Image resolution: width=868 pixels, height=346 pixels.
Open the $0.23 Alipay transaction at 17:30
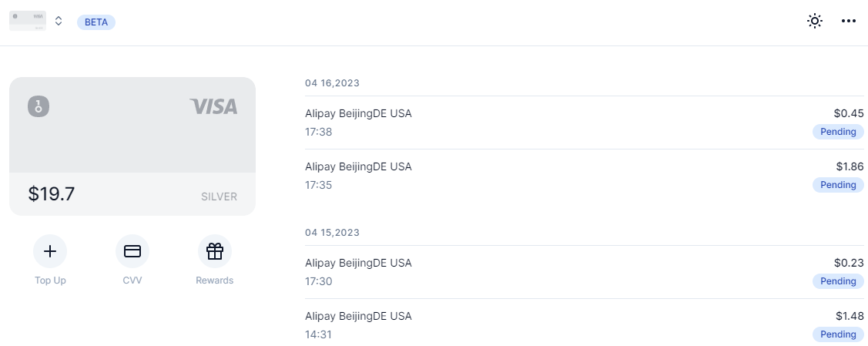coord(584,272)
